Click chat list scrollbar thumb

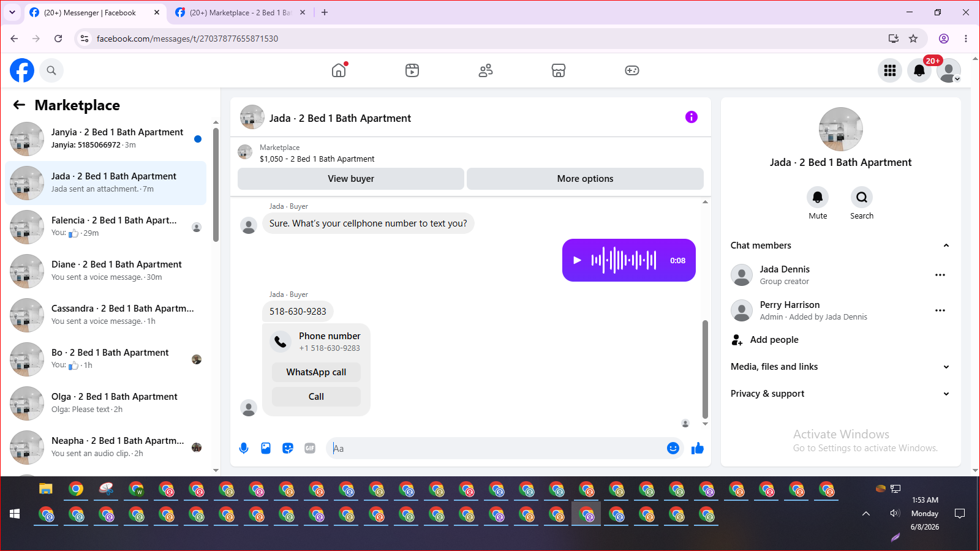pyautogui.click(x=216, y=185)
